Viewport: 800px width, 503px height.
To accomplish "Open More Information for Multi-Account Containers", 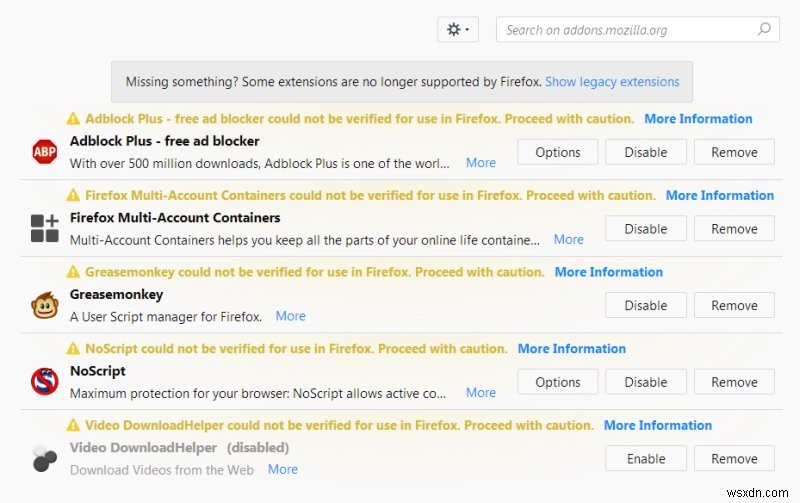I will point(720,195).
